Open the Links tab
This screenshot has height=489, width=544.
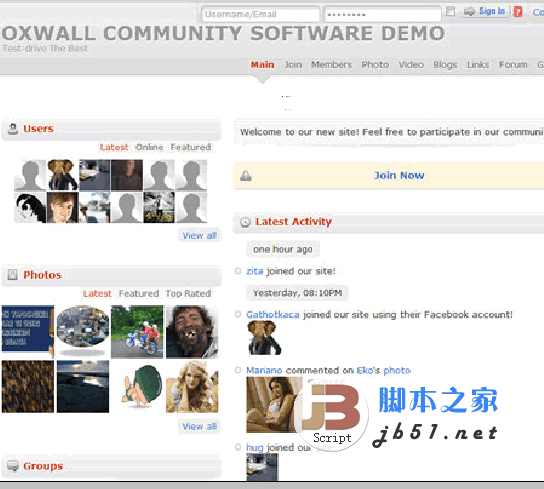(478, 65)
